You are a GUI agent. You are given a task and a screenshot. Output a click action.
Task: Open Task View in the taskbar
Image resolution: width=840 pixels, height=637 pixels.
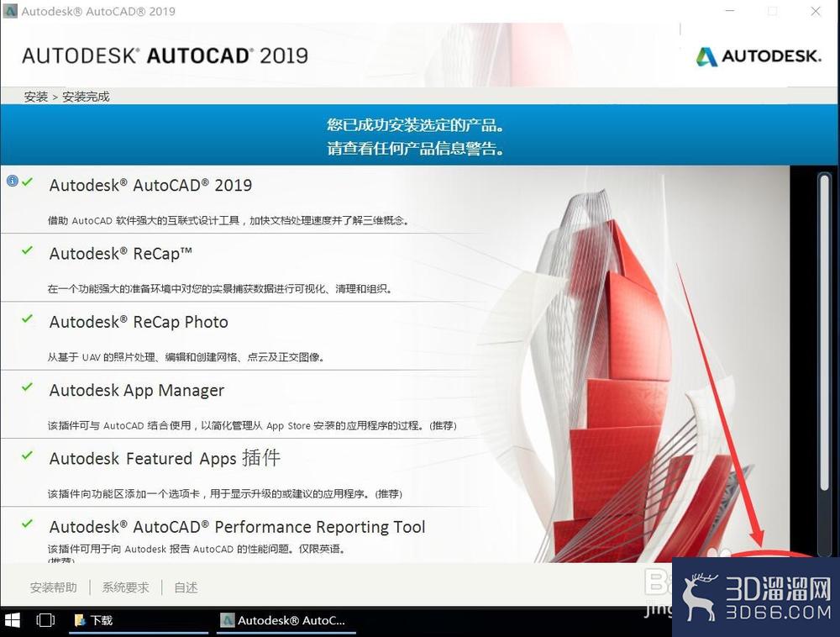pos(45,620)
